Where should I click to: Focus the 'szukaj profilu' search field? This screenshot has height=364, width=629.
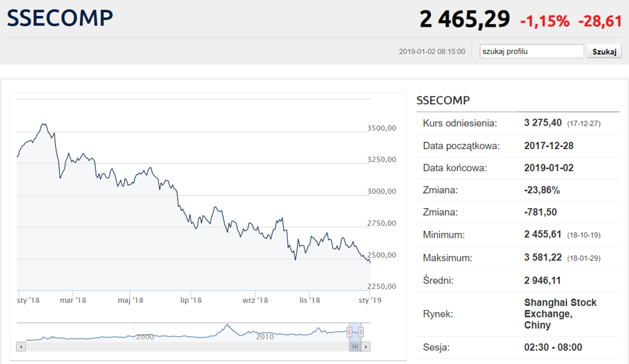pos(532,51)
